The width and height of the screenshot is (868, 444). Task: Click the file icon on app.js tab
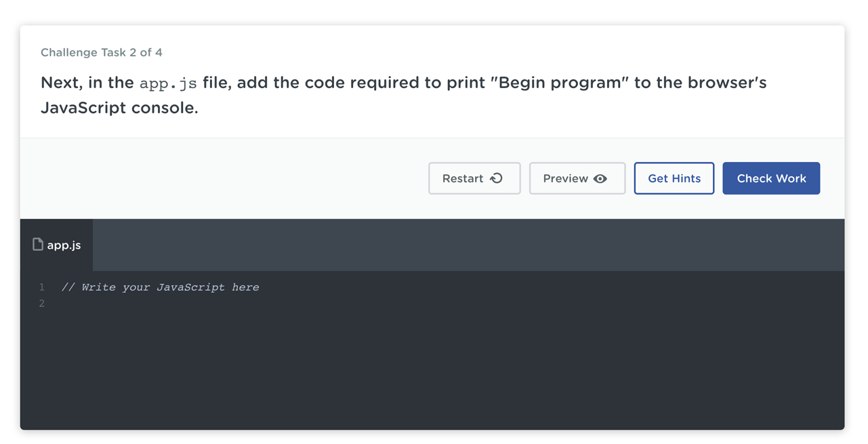coord(38,245)
